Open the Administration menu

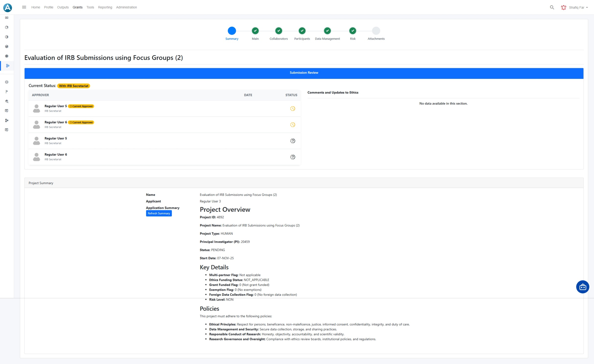click(126, 7)
